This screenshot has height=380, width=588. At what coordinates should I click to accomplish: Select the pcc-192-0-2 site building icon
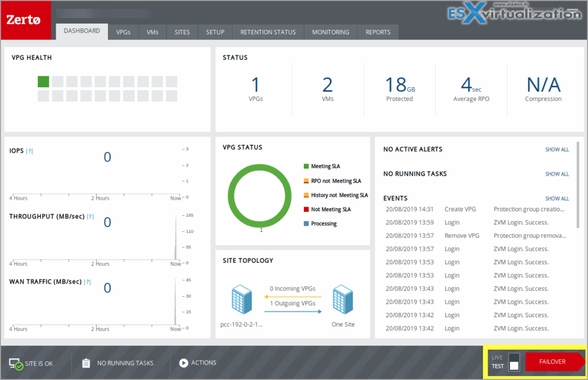pyautogui.click(x=242, y=298)
